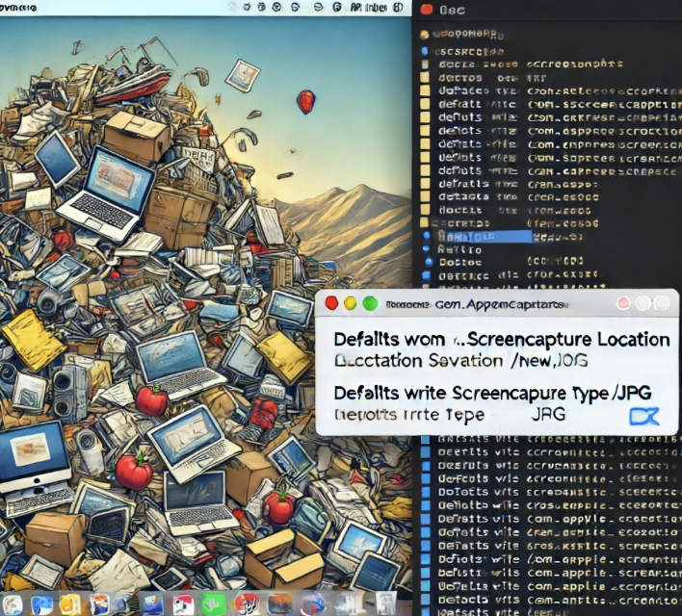Image resolution: width=682 pixels, height=616 pixels.
Task: Minimize the dialog using the yellow button
Action: click(350, 303)
